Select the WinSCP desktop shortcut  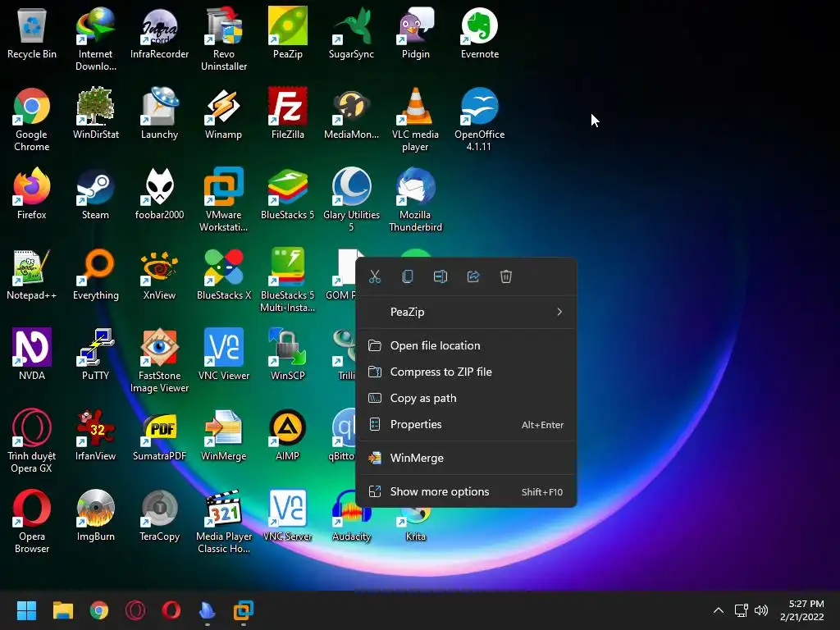coord(288,354)
